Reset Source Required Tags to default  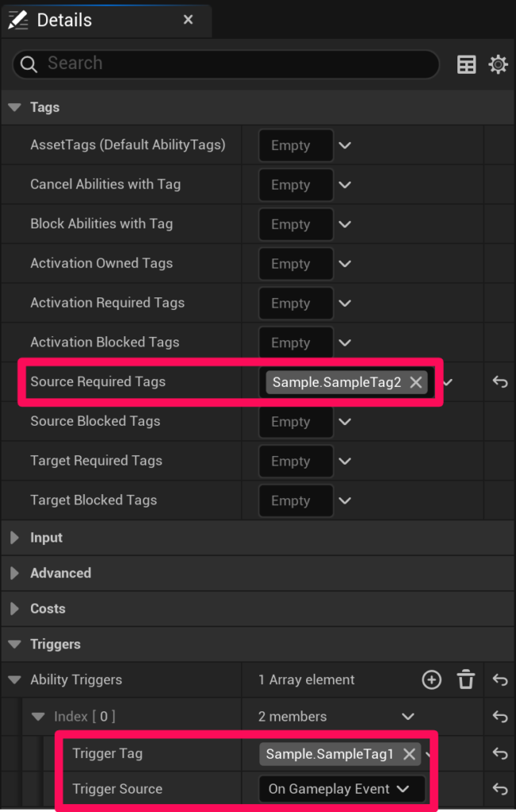pos(499,382)
